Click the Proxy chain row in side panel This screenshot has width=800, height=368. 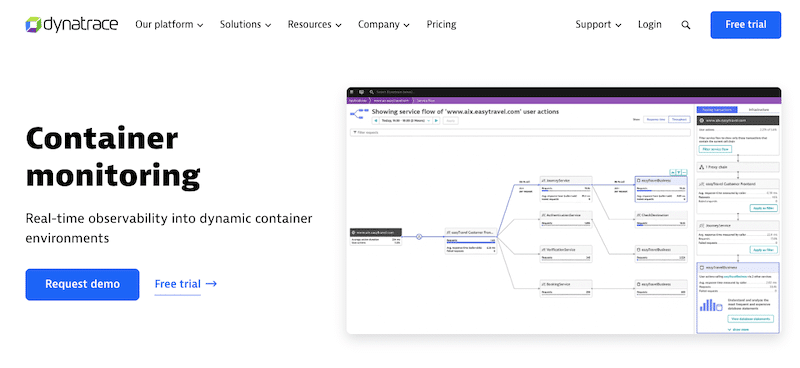[x=738, y=167]
